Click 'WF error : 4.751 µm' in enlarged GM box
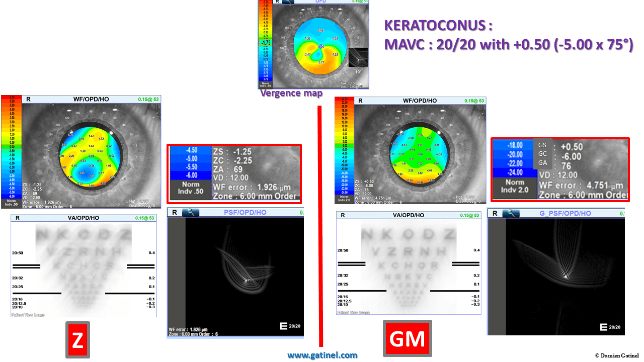644x362 pixels. 582,185
